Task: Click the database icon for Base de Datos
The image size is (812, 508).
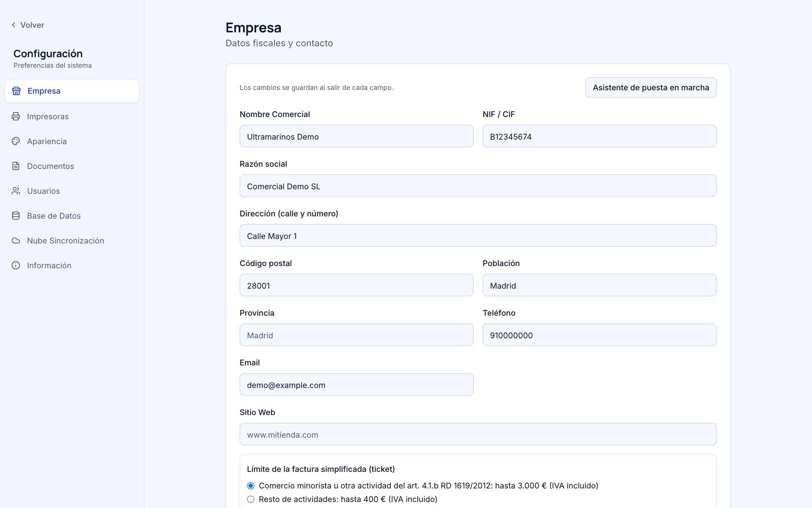Action: 16,216
